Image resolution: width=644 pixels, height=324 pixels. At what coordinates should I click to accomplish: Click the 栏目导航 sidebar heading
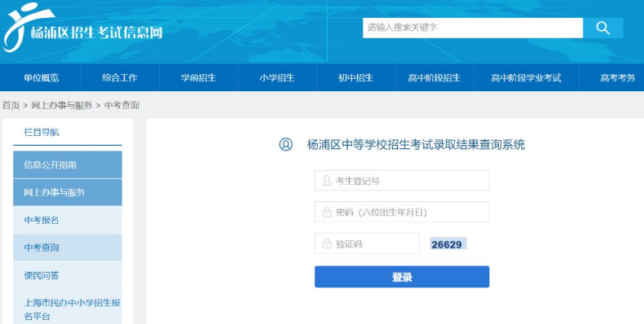coord(42,132)
